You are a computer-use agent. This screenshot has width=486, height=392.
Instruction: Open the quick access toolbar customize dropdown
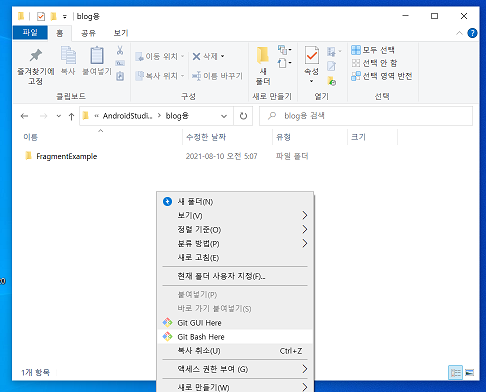pos(65,16)
